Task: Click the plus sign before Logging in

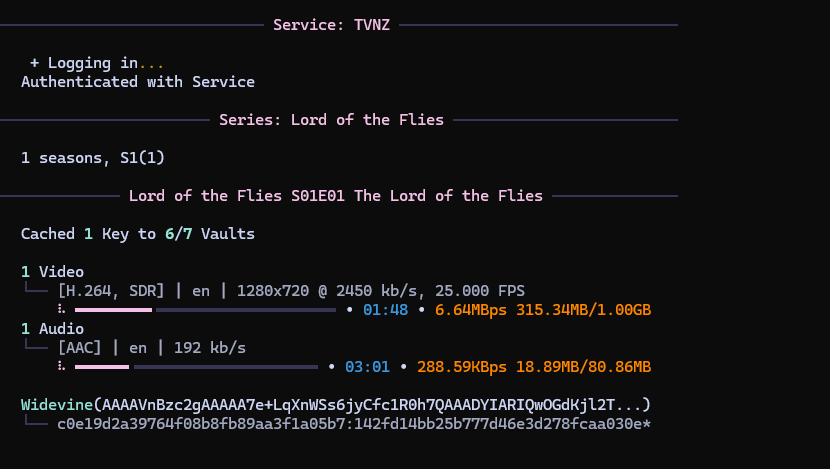Action: coord(34,63)
